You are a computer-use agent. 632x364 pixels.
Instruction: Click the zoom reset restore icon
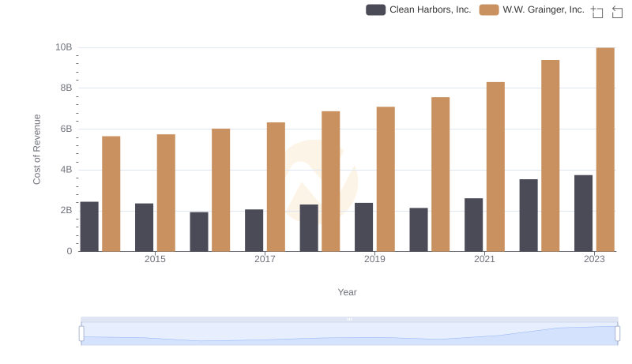tap(617, 12)
